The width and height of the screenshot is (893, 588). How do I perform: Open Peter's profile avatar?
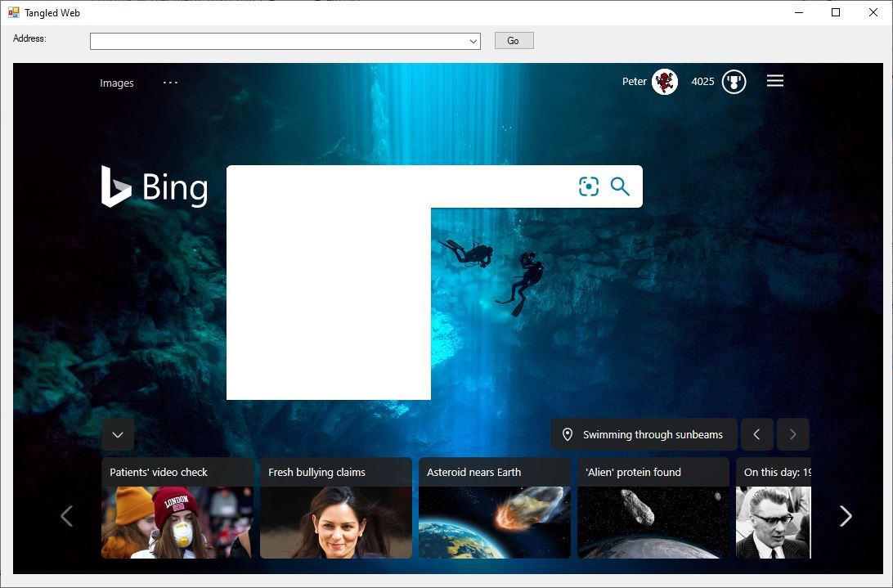click(x=665, y=82)
